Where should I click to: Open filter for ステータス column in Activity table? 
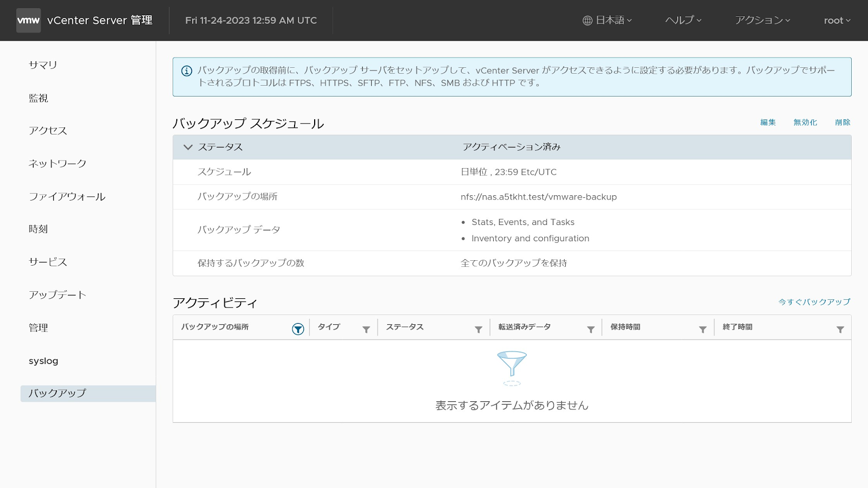478,330
